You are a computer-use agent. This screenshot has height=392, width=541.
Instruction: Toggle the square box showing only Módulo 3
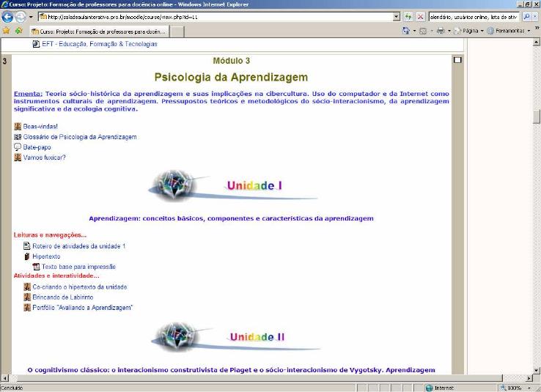coord(457,60)
